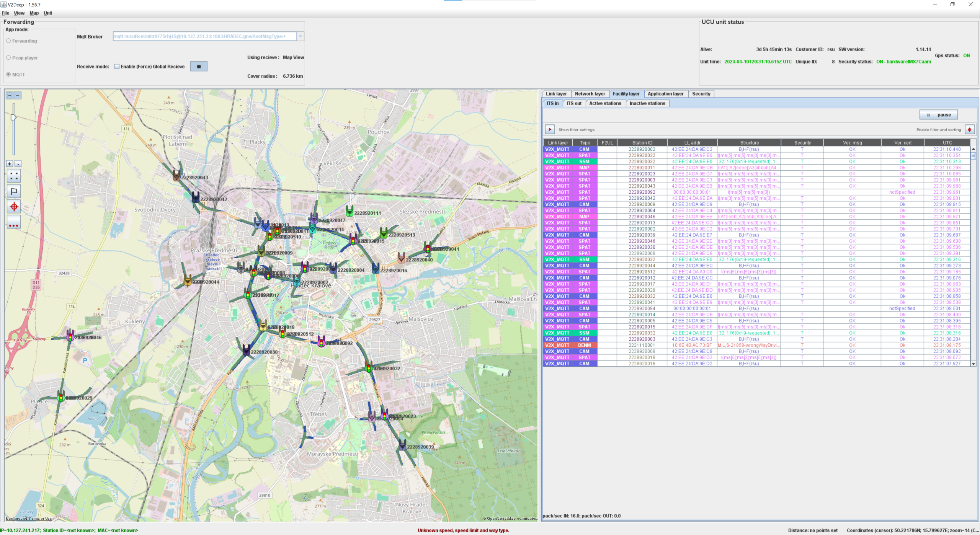Click the red crosshair center map button
This screenshot has height=535, width=980.
[x=14, y=207]
